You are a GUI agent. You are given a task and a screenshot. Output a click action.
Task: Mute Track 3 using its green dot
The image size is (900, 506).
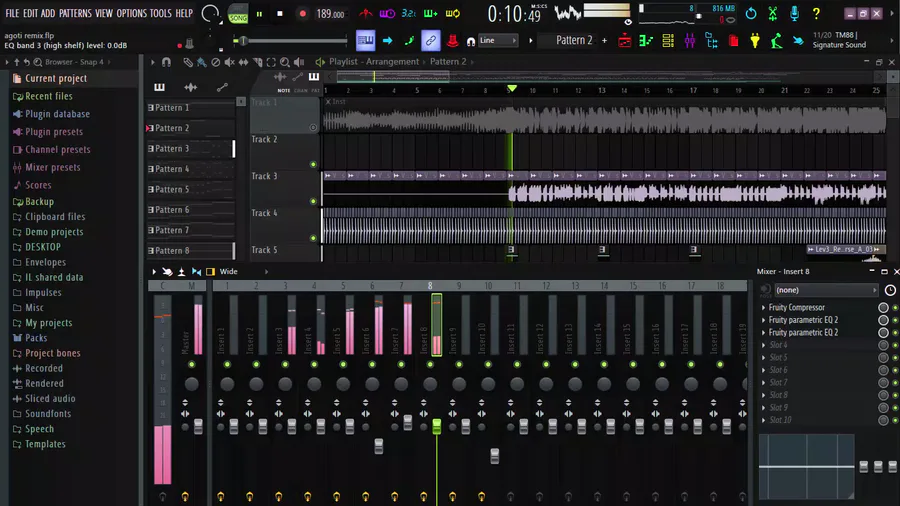click(313, 201)
